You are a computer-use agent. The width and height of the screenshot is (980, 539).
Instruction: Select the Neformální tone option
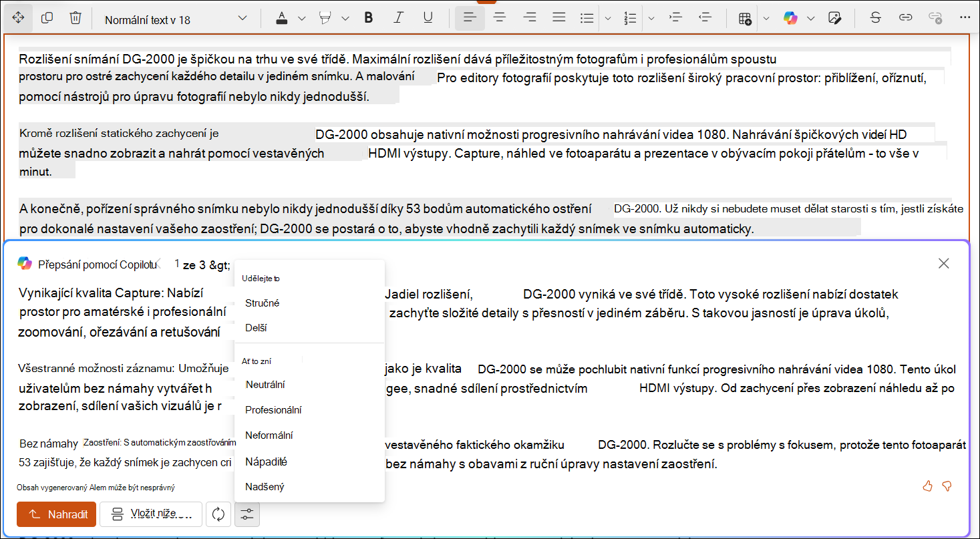coord(310,435)
